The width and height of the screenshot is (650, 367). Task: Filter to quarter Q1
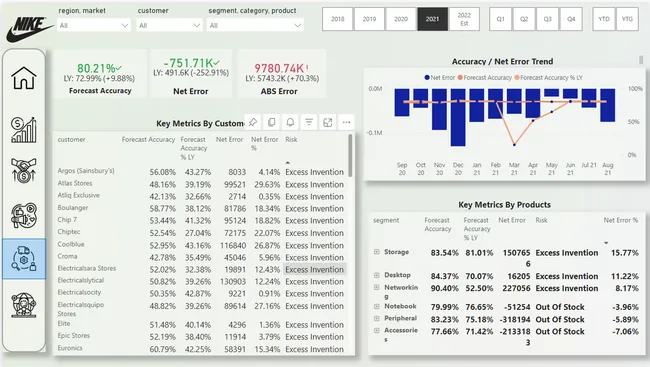tap(500, 19)
